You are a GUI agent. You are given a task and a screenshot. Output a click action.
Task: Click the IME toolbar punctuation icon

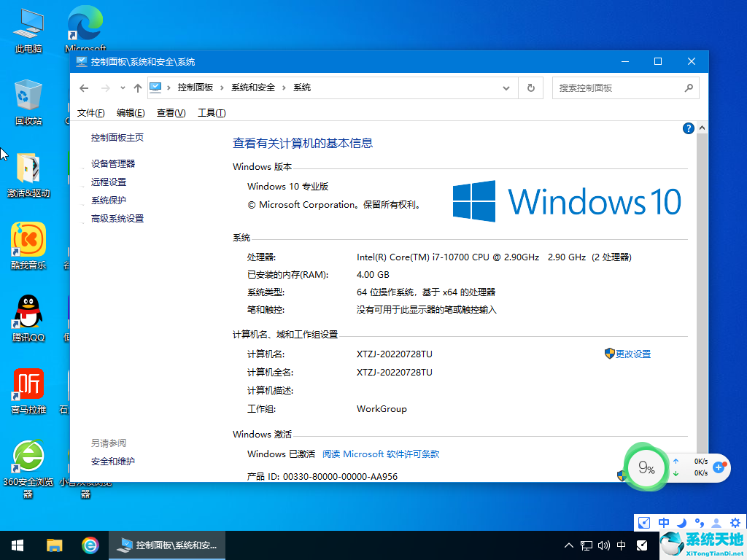(699, 523)
